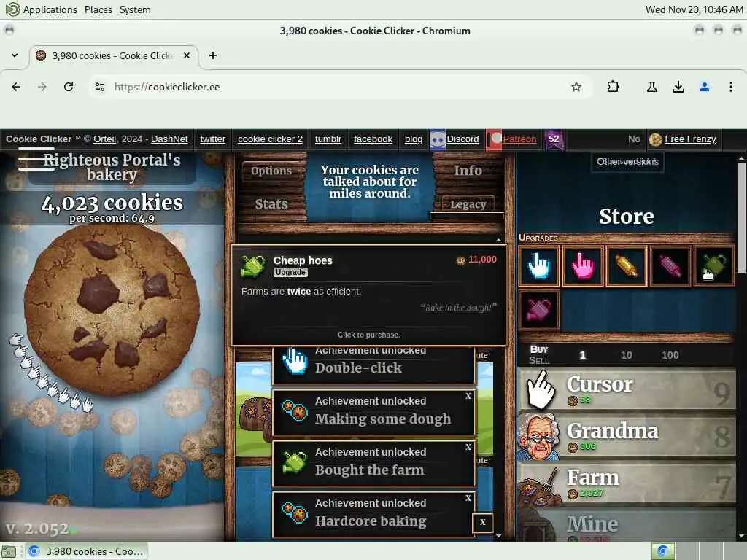Image resolution: width=747 pixels, height=560 pixels.
Task: Open the Legacy menu
Action: [x=468, y=204]
